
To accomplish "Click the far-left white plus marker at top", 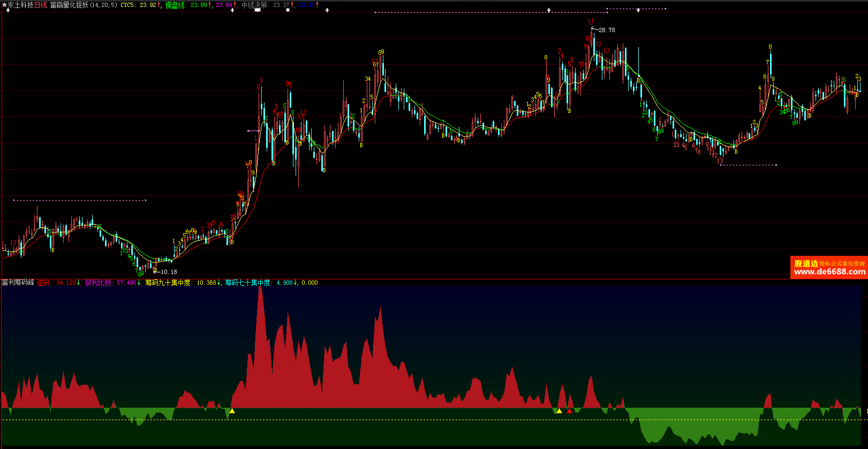I will click(x=7, y=11).
